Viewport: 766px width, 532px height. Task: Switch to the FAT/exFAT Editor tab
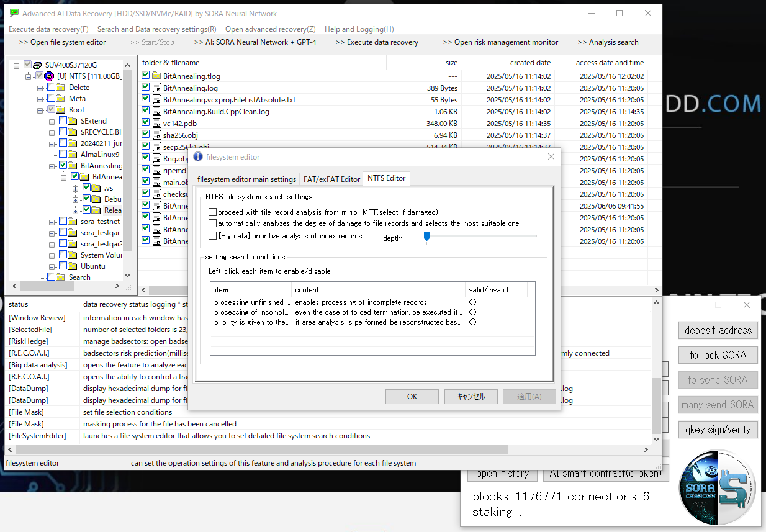(x=331, y=179)
